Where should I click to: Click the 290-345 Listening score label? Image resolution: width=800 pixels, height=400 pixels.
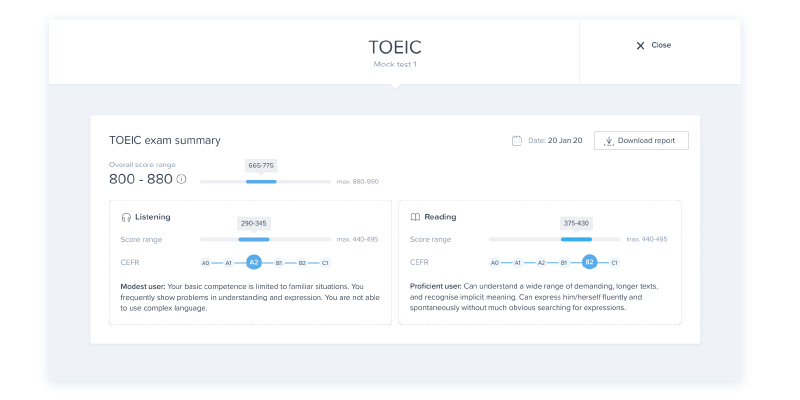[254, 223]
